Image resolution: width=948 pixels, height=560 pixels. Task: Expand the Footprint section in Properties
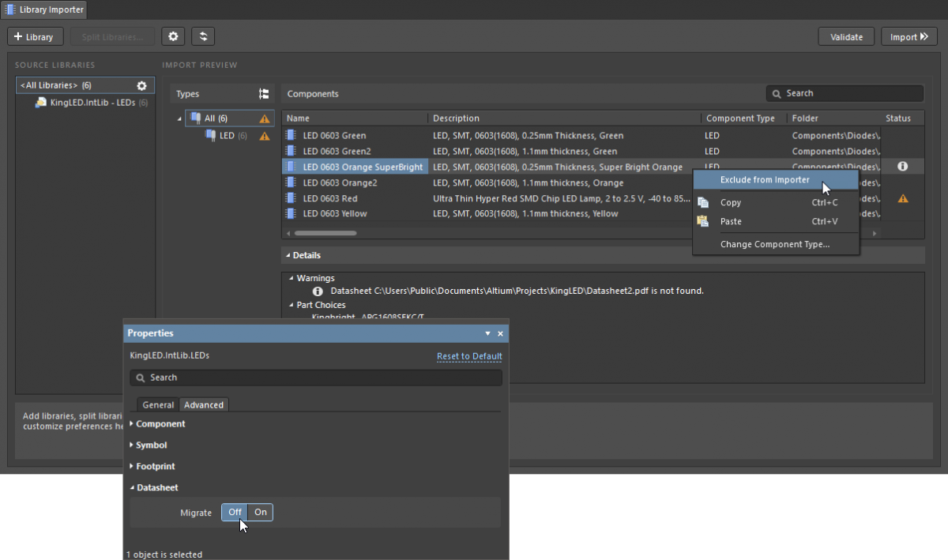tap(132, 467)
